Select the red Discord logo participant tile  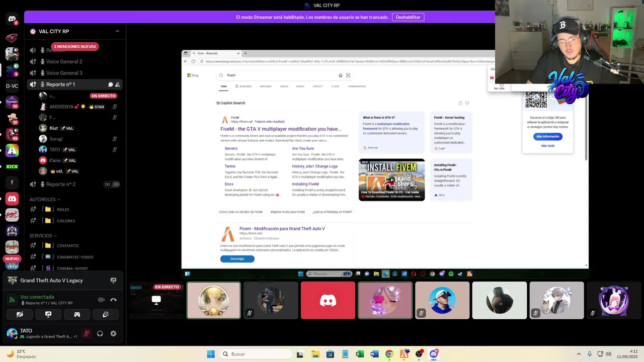pyautogui.click(x=328, y=300)
